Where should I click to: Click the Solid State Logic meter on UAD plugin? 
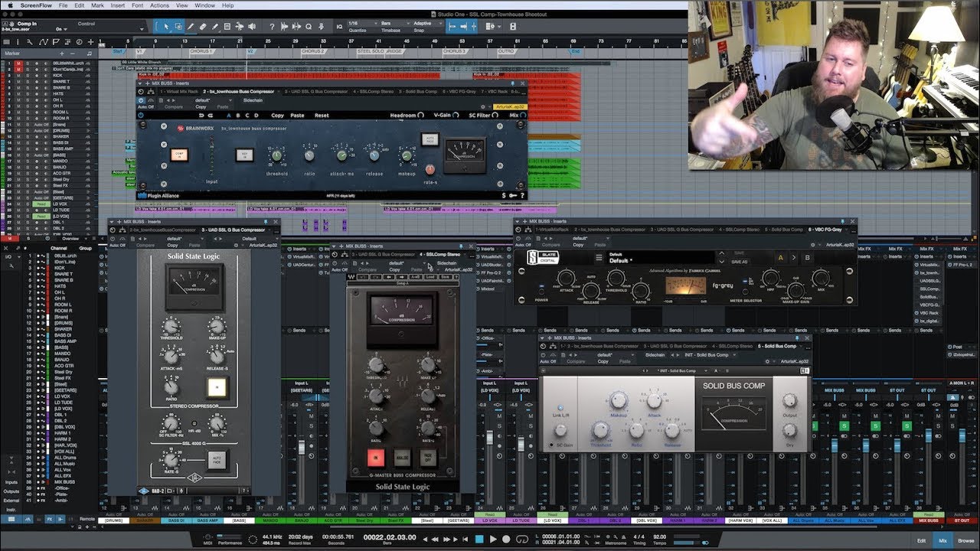point(194,286)
